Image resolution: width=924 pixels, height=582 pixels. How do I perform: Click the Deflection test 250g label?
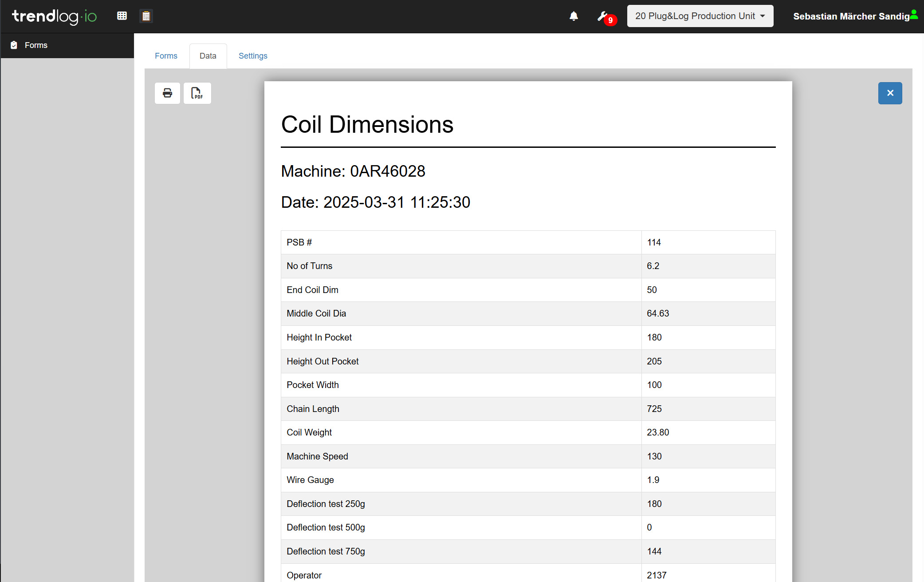pos(326,504)
